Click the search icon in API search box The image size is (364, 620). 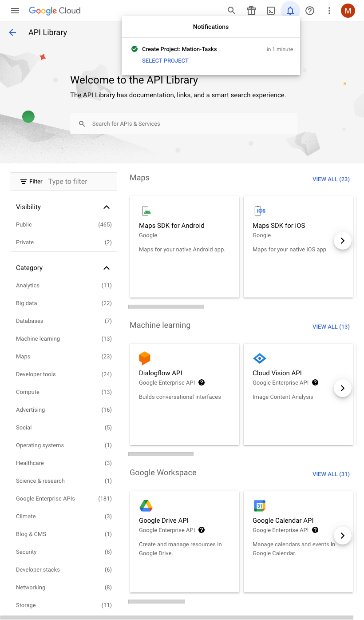pos(82,124)
